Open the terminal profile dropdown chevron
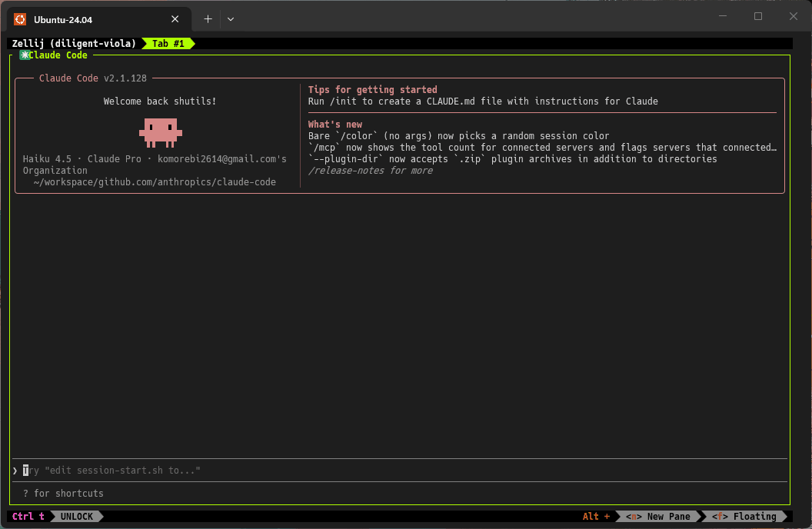Viewport: 812px width, 529px height. coord(231,19)
